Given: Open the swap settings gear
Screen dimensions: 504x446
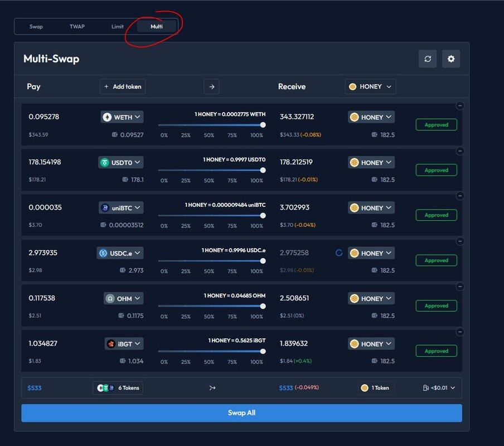Looking at the screenshot, I should click(x=451, y=59).
